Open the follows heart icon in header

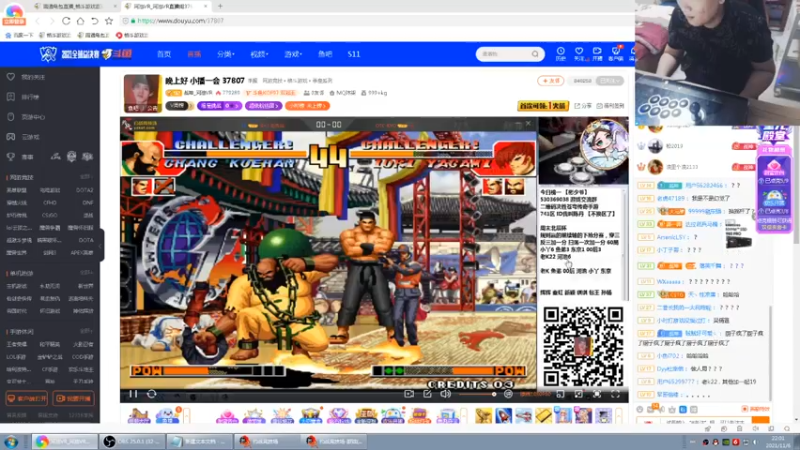[579, 54]
